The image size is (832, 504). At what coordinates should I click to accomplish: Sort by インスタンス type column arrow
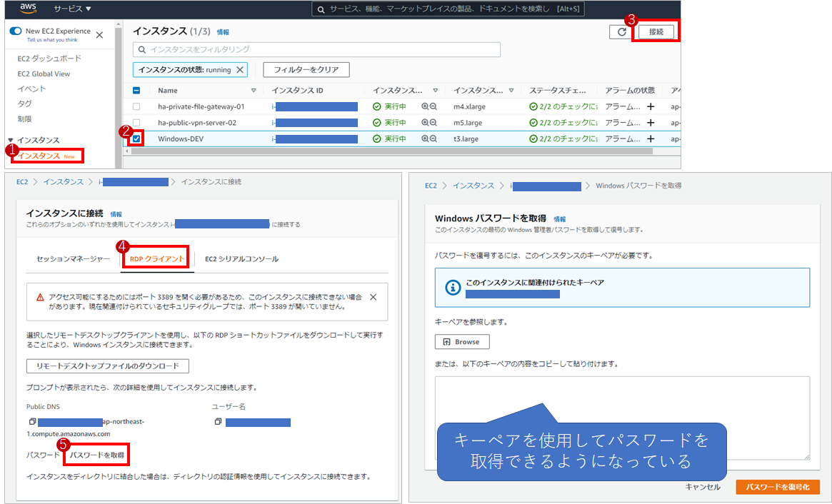[511, 91]
